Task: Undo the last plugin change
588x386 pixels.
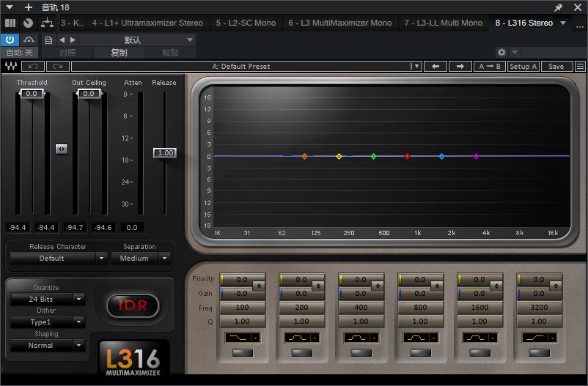Action: (x=33, y=67)
